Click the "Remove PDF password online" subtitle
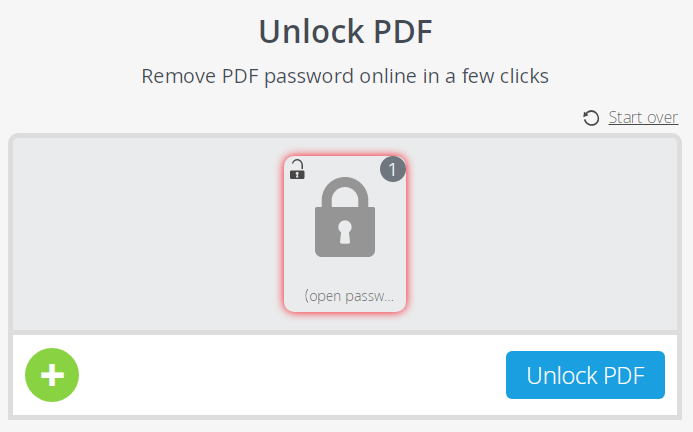 pos(346,75)
